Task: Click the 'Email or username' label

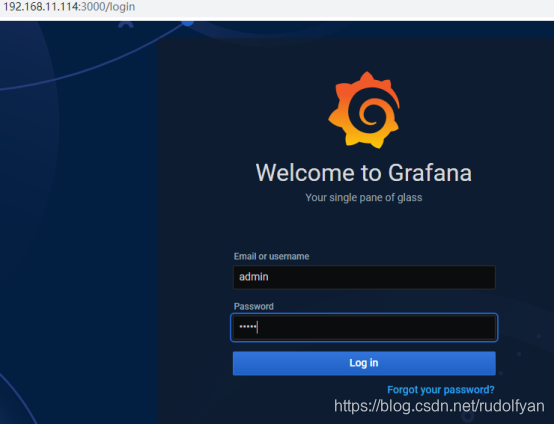Action: (x=271, y=256)
